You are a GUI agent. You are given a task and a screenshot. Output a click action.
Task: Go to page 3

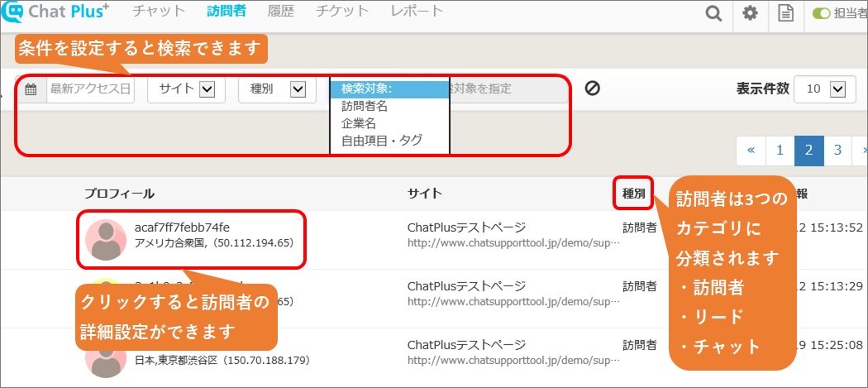838,151
